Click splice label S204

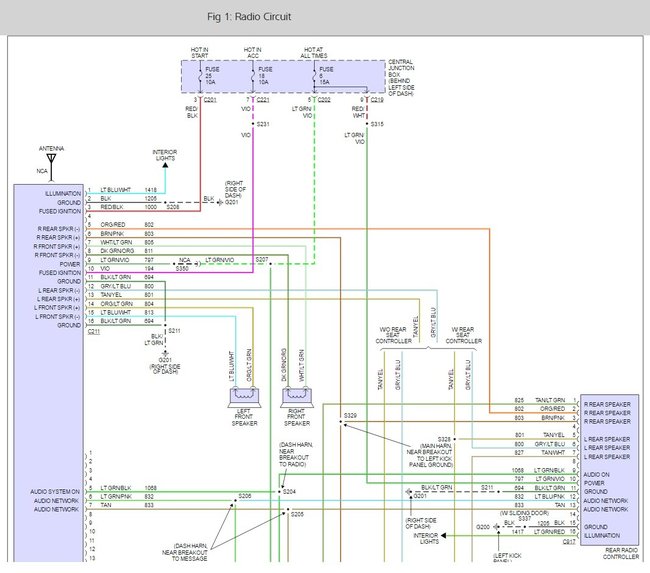289,492
